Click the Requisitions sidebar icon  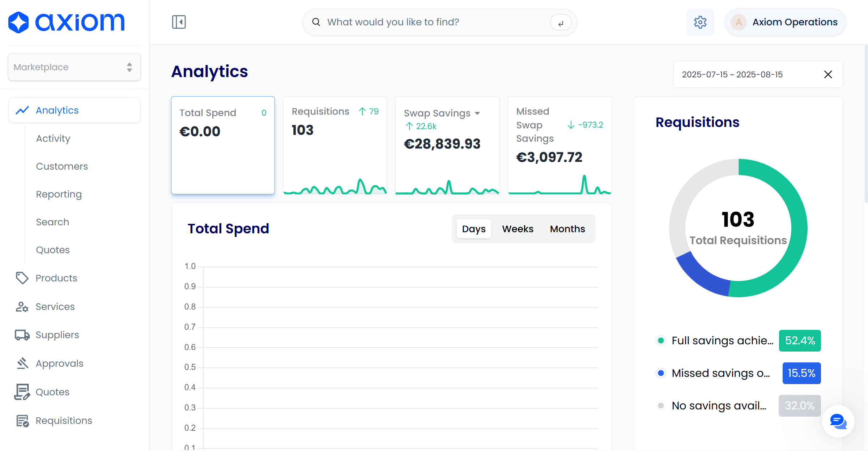[22, 421]
